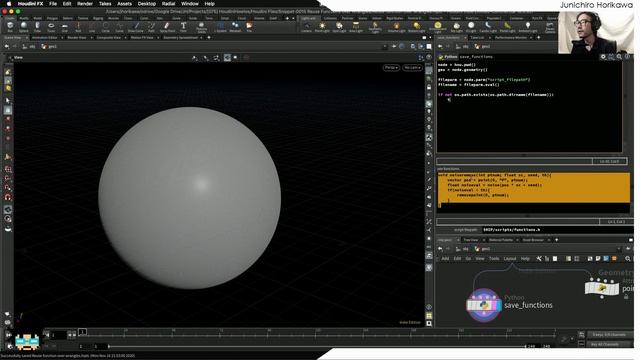
Task: Open network path dropdown arrow beside geo1
Action: coord(620,249)
